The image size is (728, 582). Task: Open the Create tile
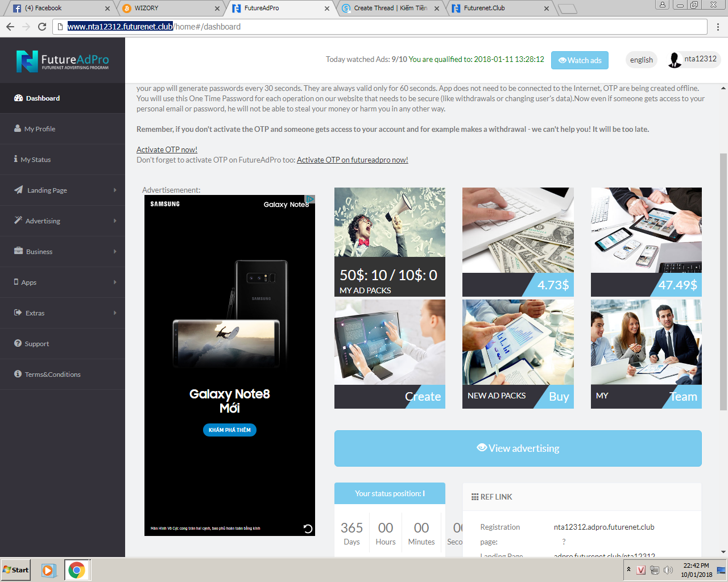point(390,354)
